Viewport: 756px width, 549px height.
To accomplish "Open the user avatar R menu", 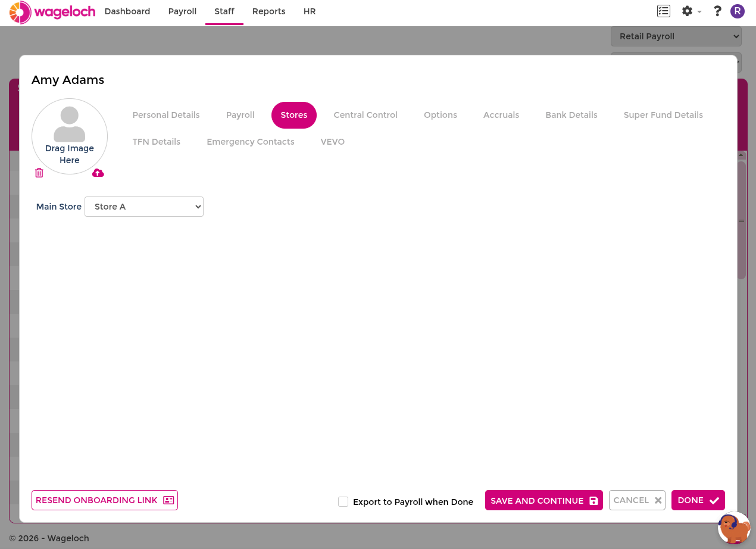I will pos(738,11).
